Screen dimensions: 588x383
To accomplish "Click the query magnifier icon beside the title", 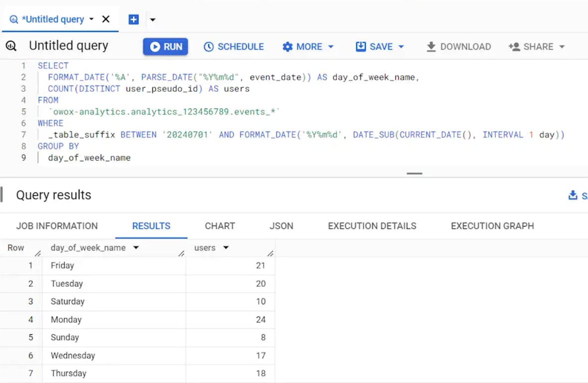I will coord(11,46).
